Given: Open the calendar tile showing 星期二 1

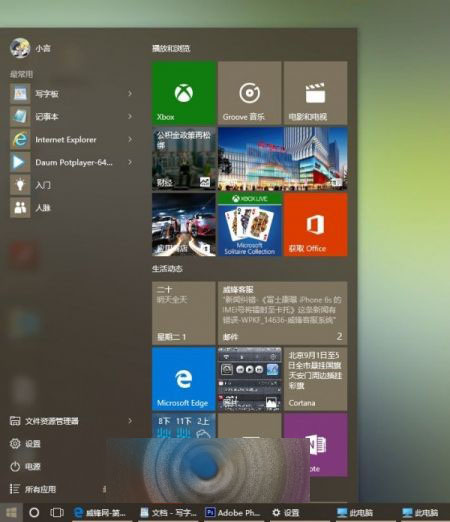Looking at the screenshot, I should point(184,313).
